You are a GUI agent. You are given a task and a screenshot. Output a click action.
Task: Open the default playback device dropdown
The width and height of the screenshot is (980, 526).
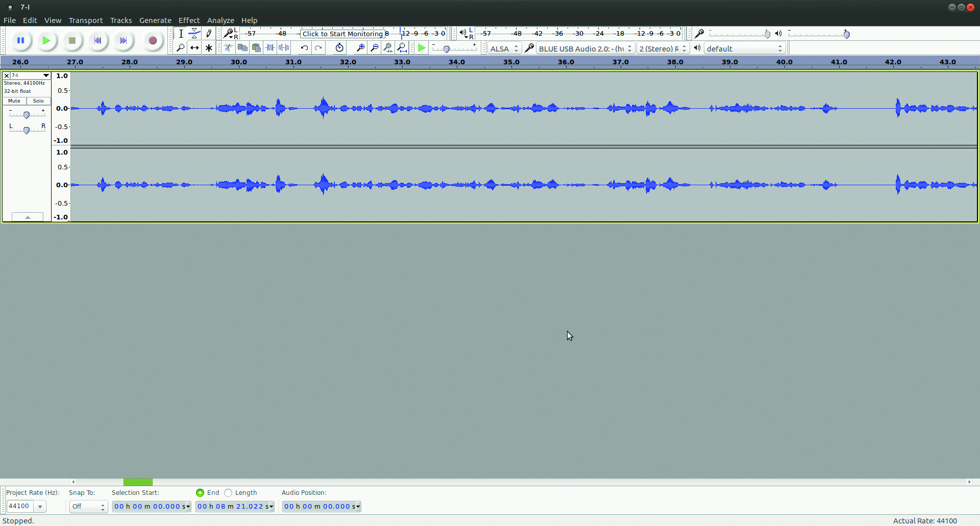[745, 48]
